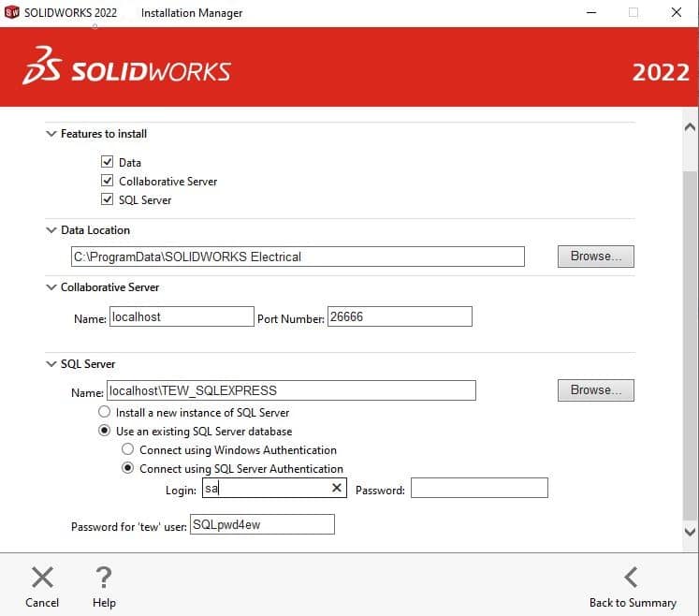Click the SOLIDWORKS app icon in title bar
699x616 pixels.
coord(11,12)
